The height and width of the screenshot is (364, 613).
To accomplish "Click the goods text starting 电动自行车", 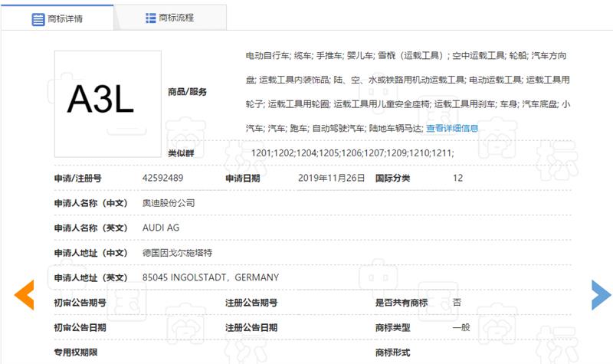I will 408,92.
